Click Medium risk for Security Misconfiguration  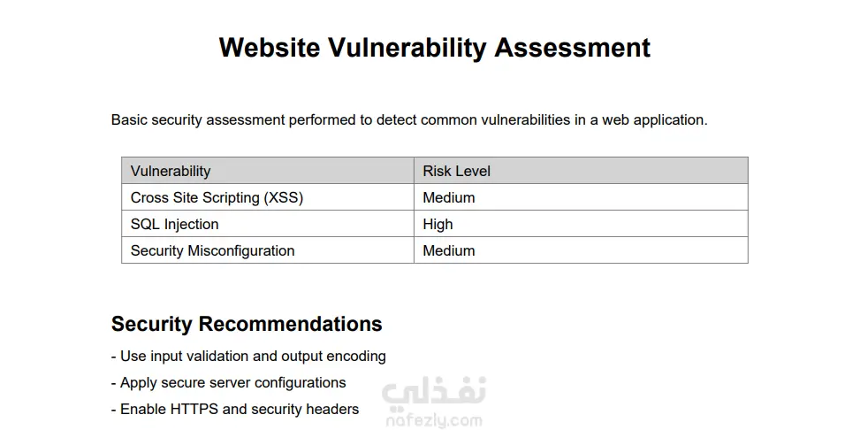pyautogui.click(x=581, y=250)
